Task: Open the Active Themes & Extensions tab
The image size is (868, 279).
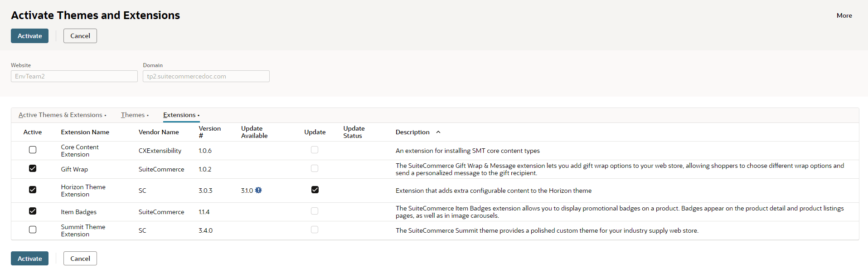Action: point(62,115)
